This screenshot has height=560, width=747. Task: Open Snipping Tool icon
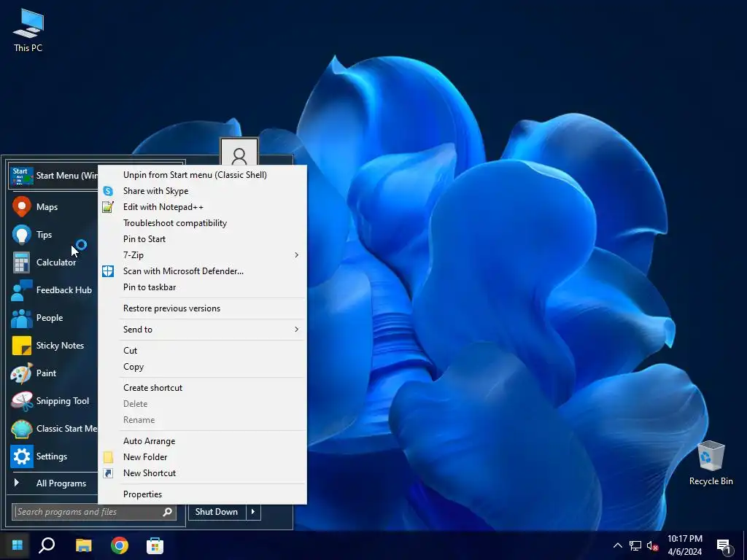pyautogui.click(x=21, y=401)
